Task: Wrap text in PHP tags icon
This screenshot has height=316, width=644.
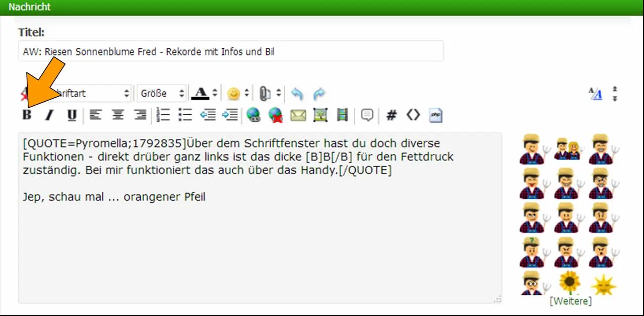Action: (x=435, y=115)
